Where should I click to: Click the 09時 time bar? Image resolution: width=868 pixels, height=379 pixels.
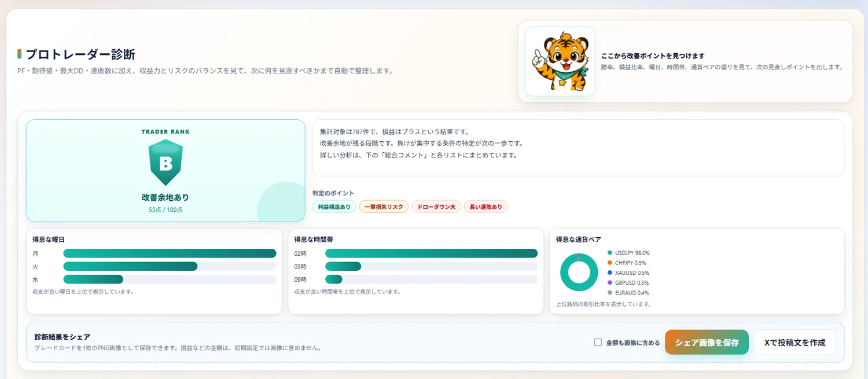pyautogui.click(x=431, y=279)
